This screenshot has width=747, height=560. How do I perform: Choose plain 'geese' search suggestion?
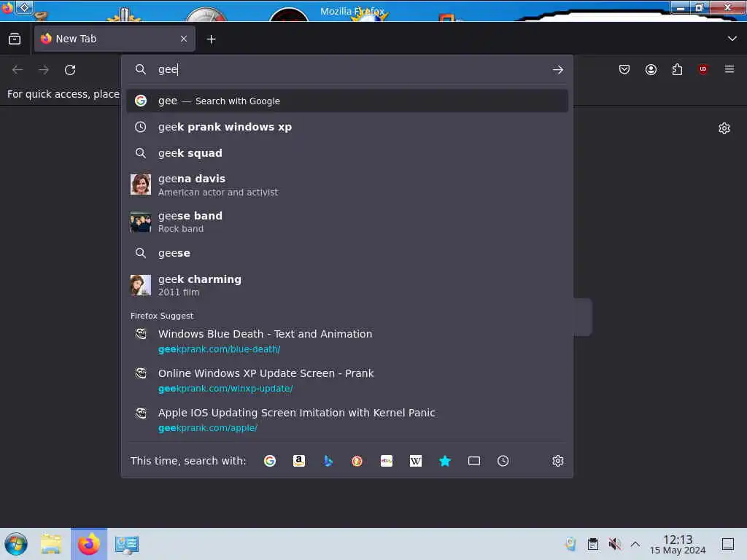click(347, 253)
